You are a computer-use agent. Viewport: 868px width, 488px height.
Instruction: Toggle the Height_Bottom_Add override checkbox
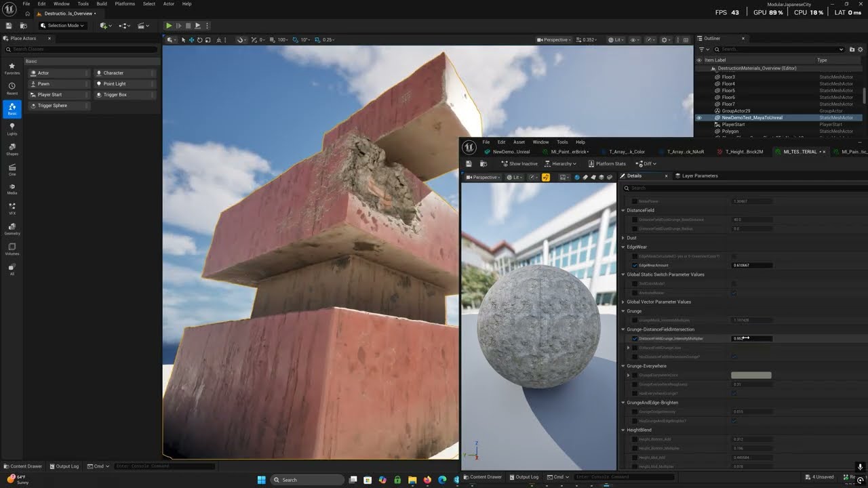[x=635, y=439]
